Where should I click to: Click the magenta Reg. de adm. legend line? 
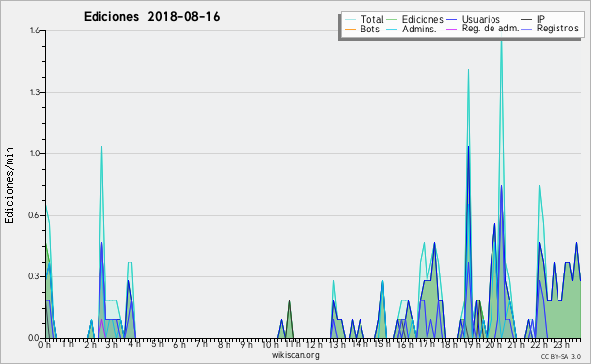[451, 29]
